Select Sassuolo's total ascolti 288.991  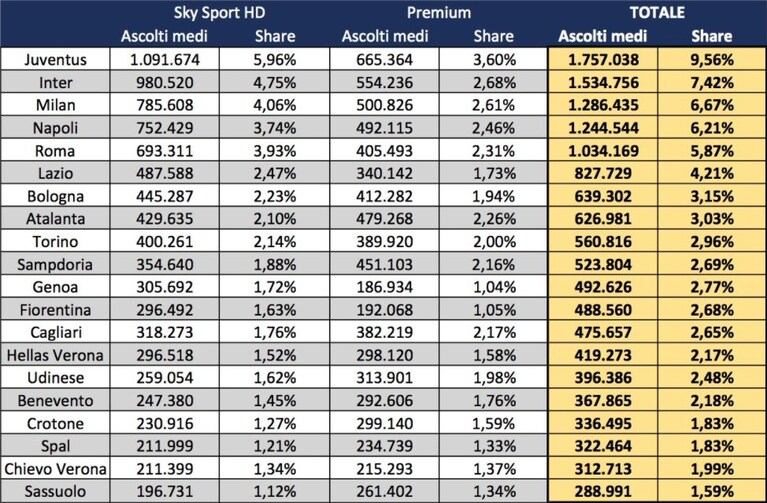[x=603, y=491]
